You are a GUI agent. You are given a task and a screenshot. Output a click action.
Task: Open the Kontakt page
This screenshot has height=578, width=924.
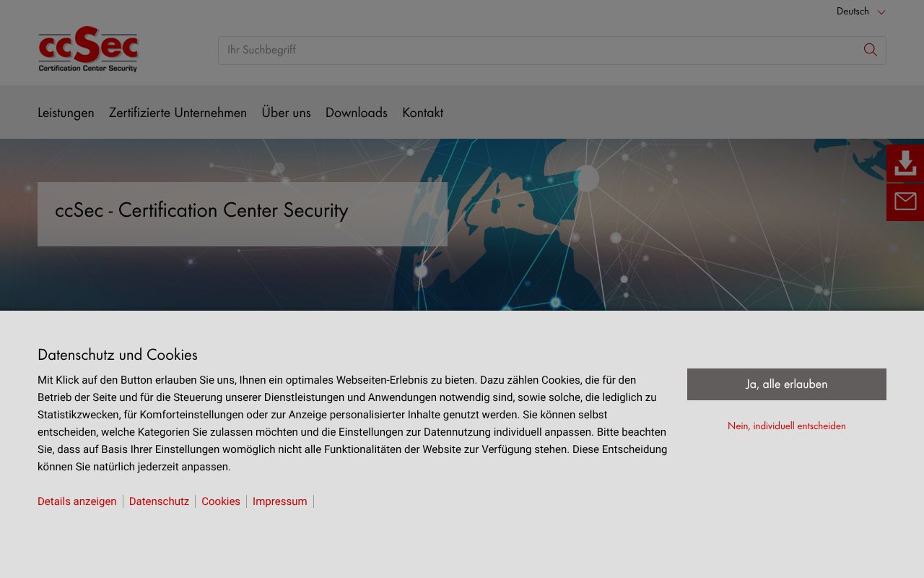pos(422,113)
